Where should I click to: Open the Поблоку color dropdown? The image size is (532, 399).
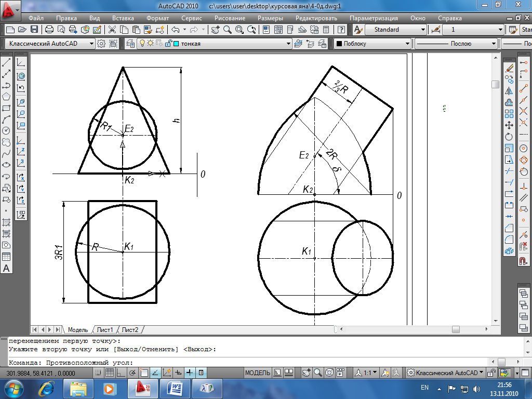[373, 44]
